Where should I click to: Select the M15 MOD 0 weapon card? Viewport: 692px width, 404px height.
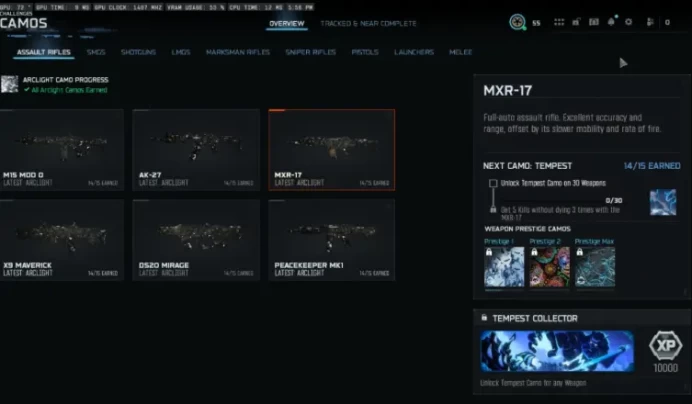(x=61, y=150)
